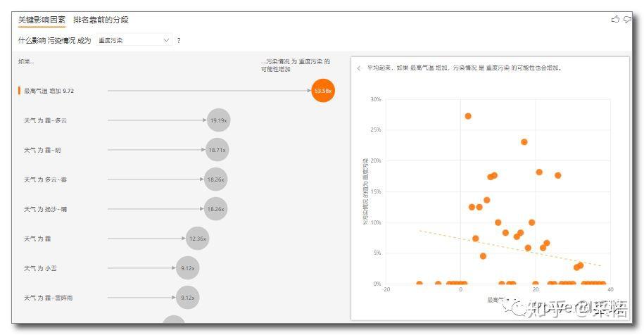Click the scatter point near 23% on the chart
Screen dimensions: 644x335
[x=524, y=142]
